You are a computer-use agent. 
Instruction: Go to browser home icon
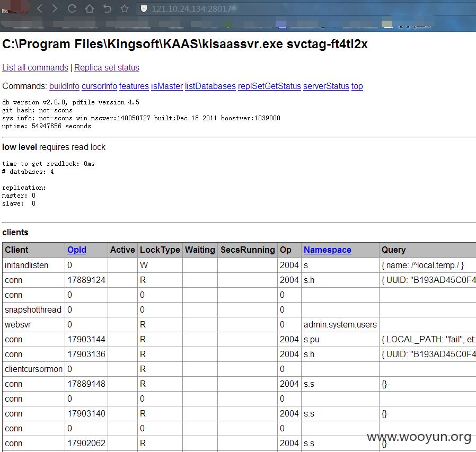90,8
